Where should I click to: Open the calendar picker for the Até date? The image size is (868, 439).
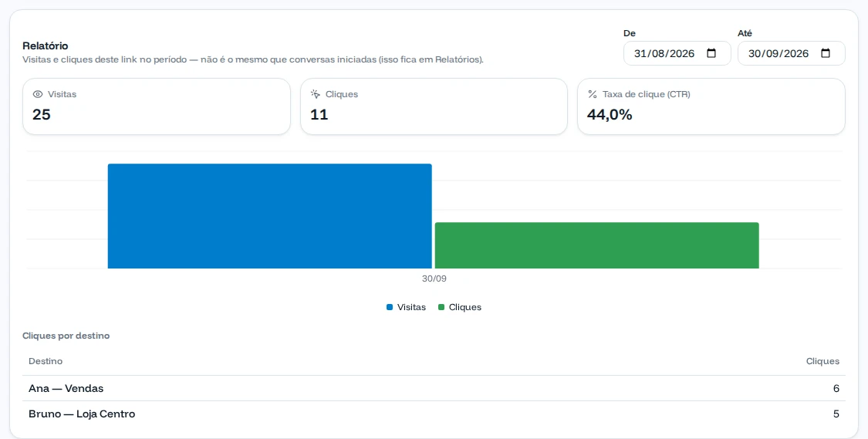pyautogui.click(x=826, y=53)
